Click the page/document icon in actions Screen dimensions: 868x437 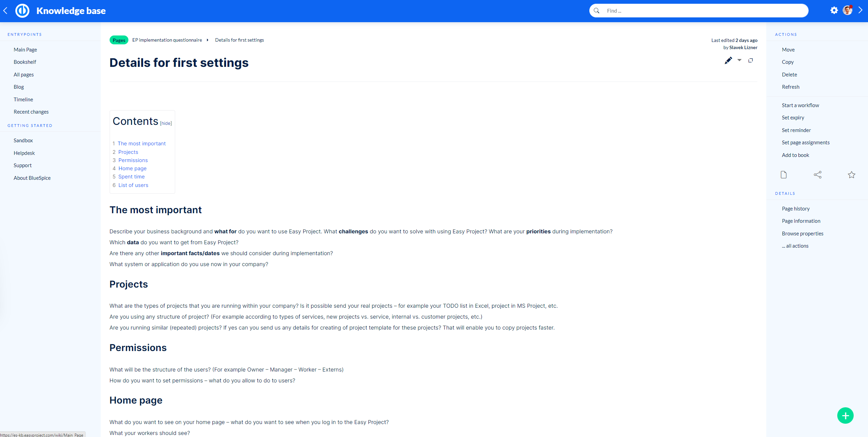783,174
